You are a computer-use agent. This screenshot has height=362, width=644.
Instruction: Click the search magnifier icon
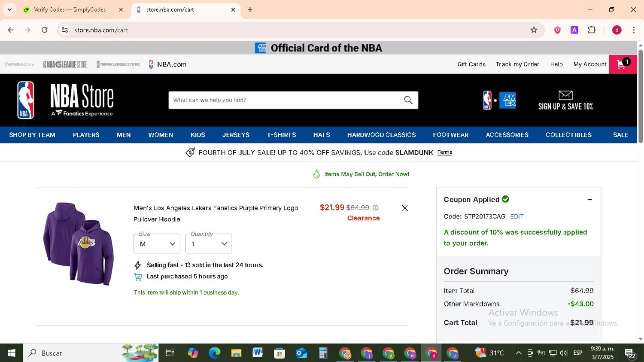(x=408, y=100)
